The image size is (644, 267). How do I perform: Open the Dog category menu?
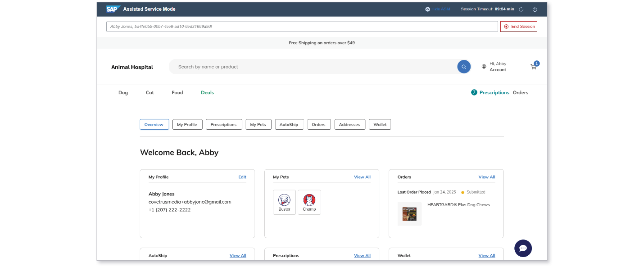pos(123,92)
